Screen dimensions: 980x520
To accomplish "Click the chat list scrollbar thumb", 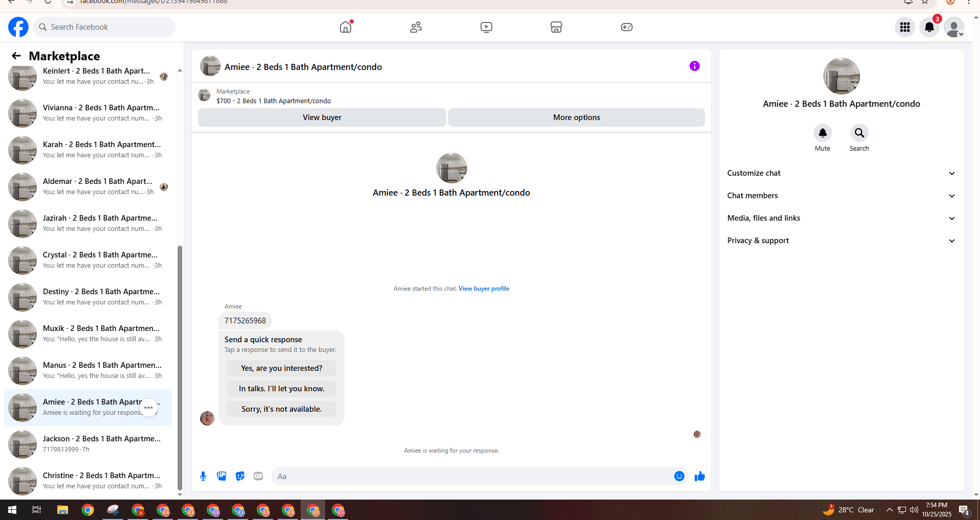I will click(x=180, y=368).
